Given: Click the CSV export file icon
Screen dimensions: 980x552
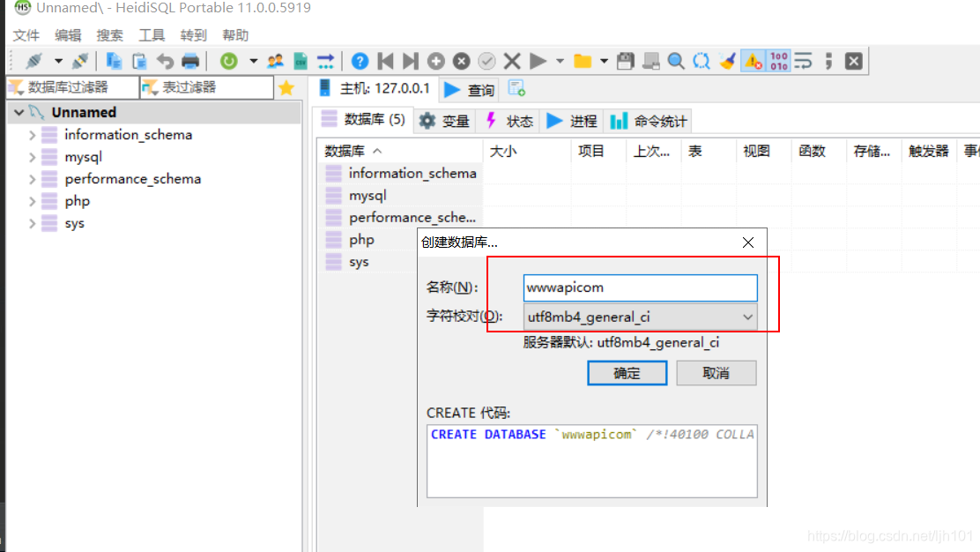Looking at the screenshot, I should [301, 61].
